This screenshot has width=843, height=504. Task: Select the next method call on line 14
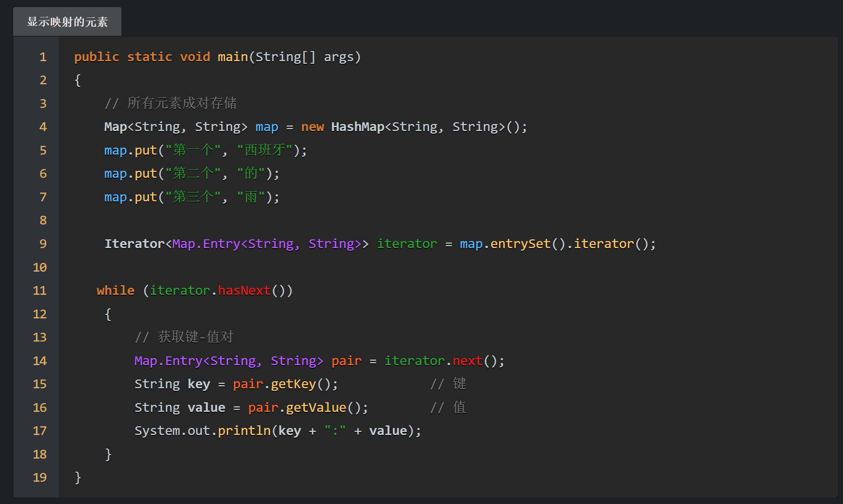467,361
